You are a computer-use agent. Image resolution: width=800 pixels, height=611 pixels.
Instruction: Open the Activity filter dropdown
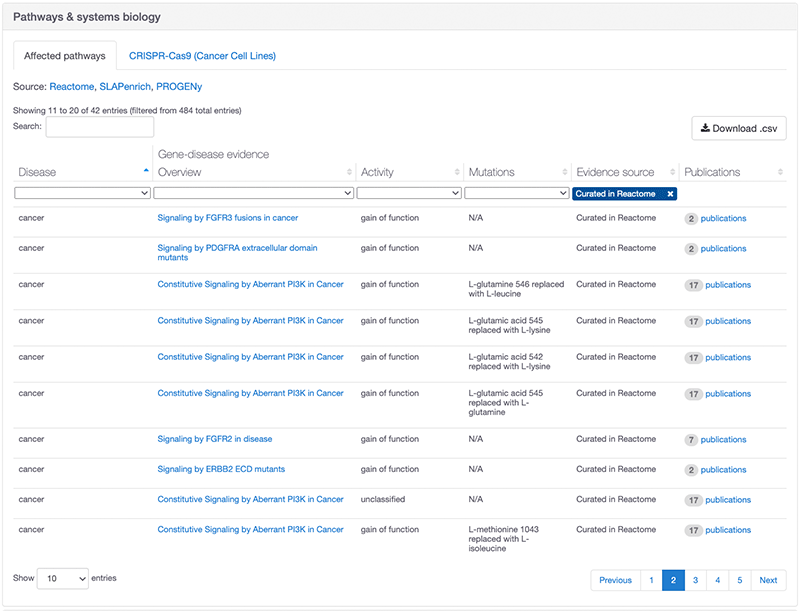(x=407, y=192)
